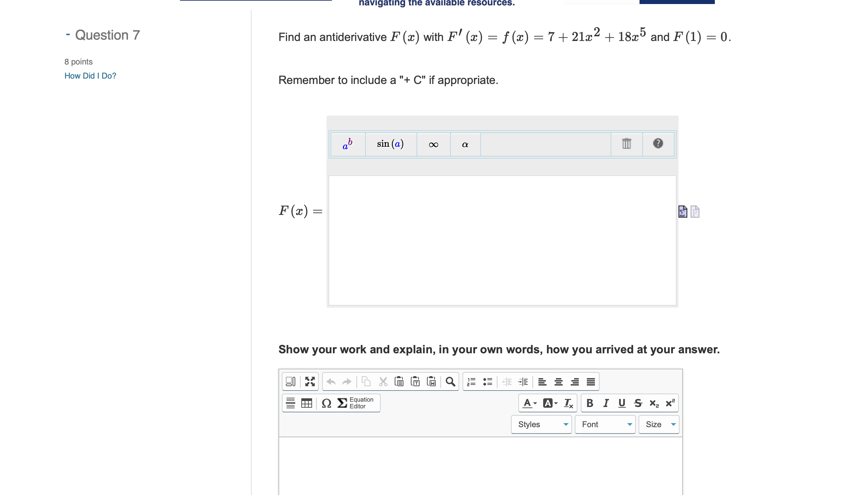
Task: Toggle the numbered list
Action: [471, 381]
